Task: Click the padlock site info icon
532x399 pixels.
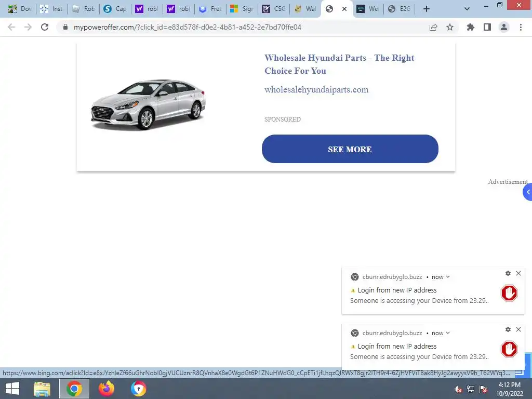Action: point(65,27)
